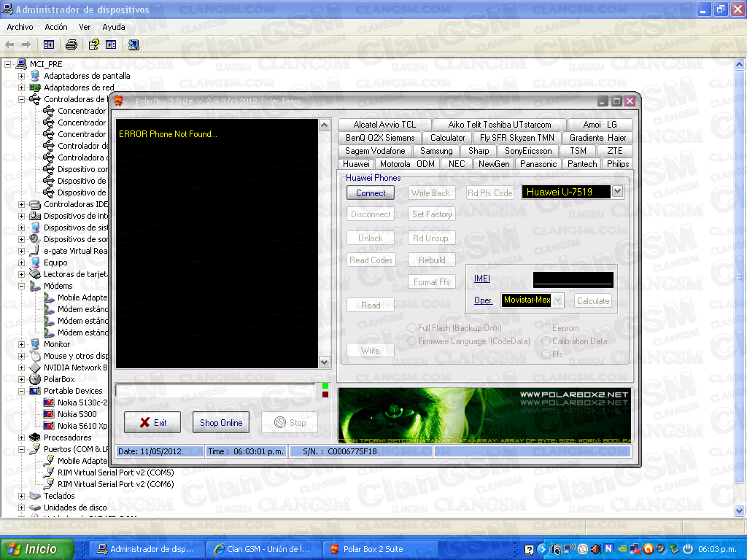Click the IMEI input field
The image size is (747, 560).
573,279
